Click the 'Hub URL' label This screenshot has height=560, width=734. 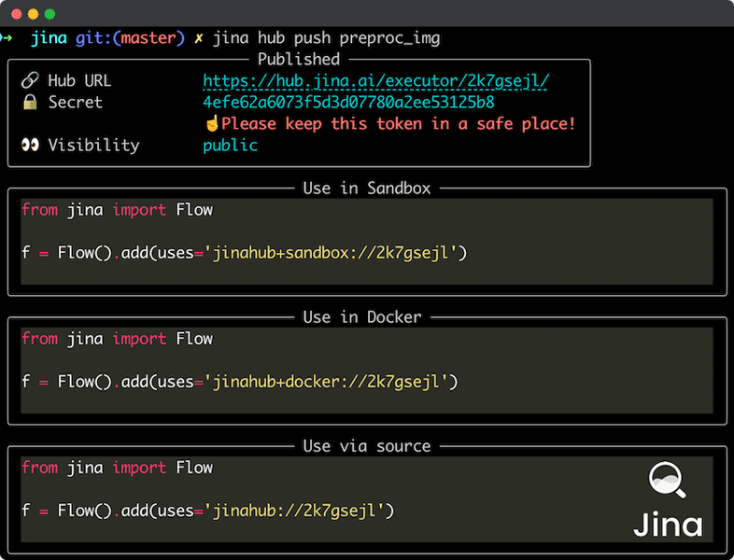pyautogui.click(x=79, y=80)
